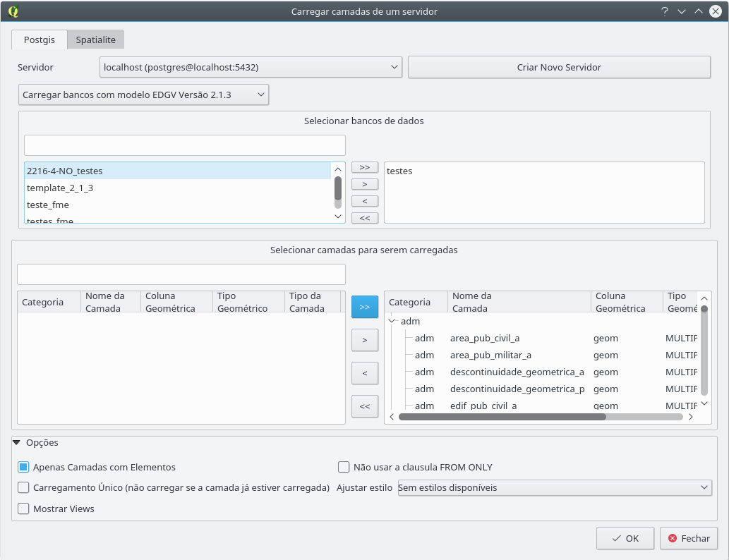Switch to the Spatialite tab
The width and height of the screenshot is (729, 560).
[x=96, y=39]
